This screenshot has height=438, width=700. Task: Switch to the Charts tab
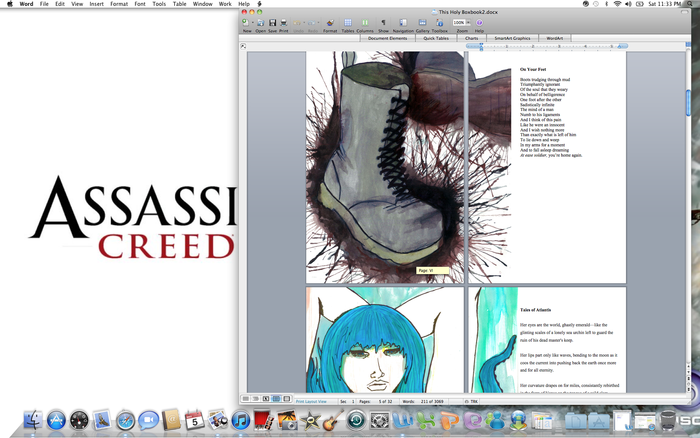471,38
